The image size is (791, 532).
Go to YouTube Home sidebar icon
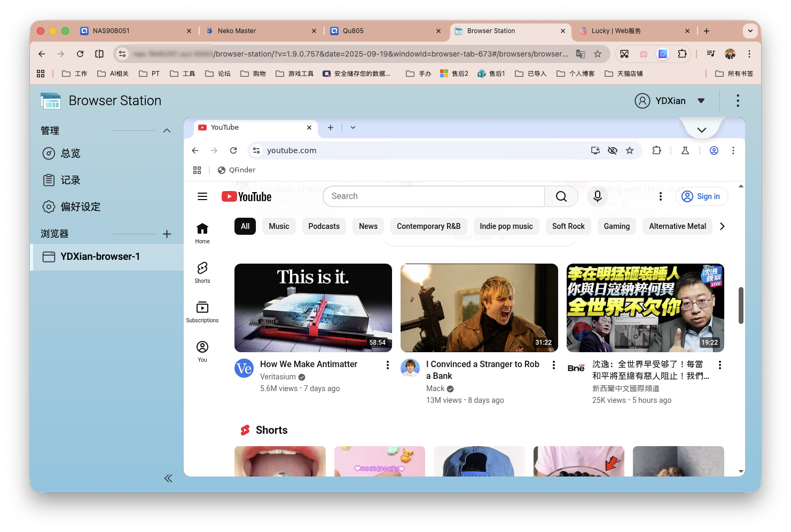pos(202,233)
